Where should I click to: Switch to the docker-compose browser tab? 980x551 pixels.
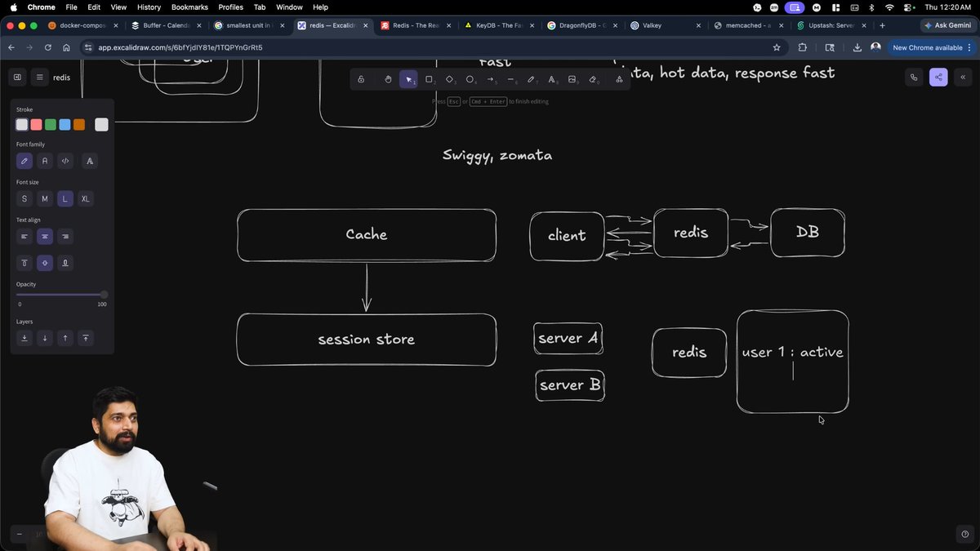tap(83, 25)
